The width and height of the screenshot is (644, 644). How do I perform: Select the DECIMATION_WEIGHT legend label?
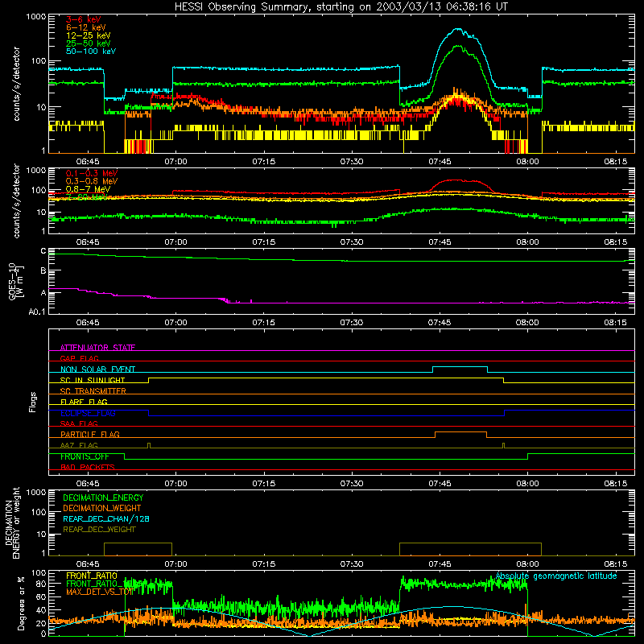(x=102, y=509)
